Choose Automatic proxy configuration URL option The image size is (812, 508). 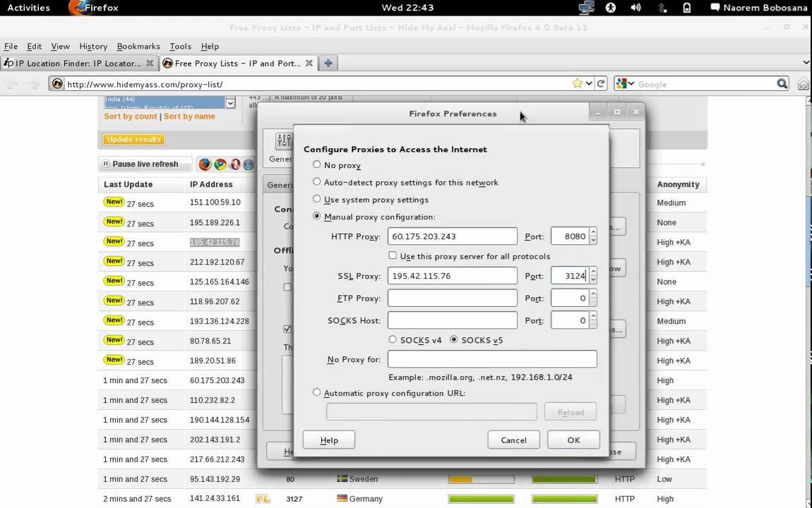(316, 392)
